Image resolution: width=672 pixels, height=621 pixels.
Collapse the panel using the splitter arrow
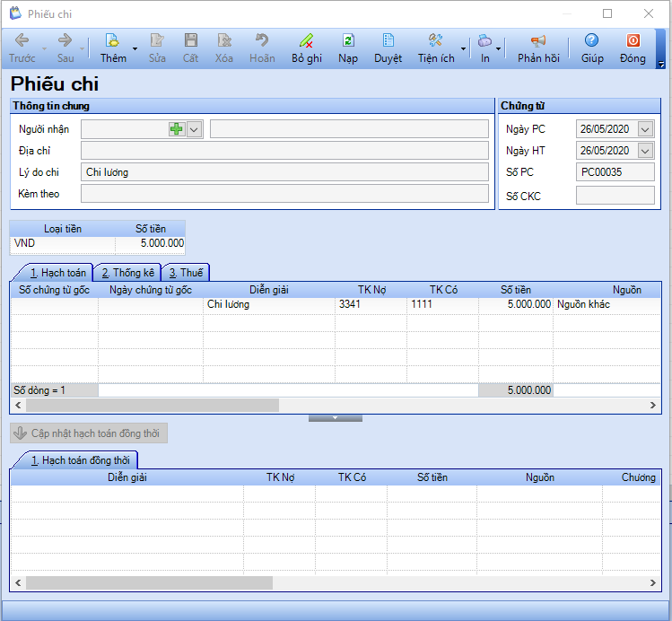tap(336, 418)
